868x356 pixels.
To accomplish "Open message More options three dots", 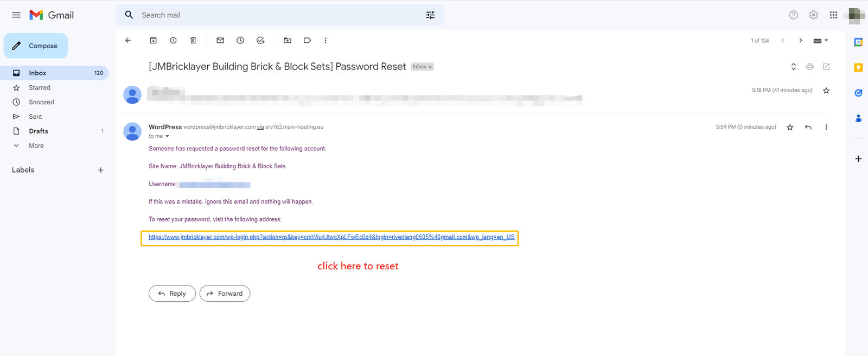I will [x=826, y=127].
